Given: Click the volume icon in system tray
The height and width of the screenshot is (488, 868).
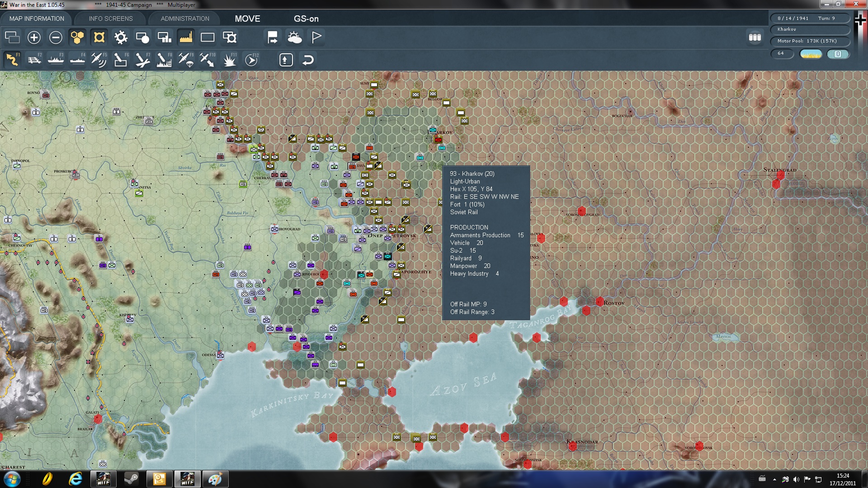Looking at the screenshot, I should (x=796, y=479).
